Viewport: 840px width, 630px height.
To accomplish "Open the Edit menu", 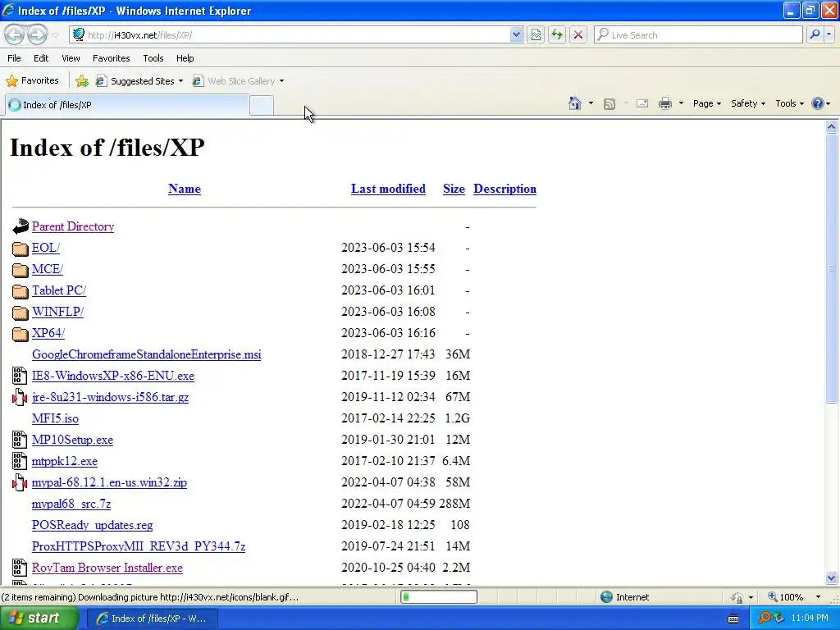I will 41,58.
